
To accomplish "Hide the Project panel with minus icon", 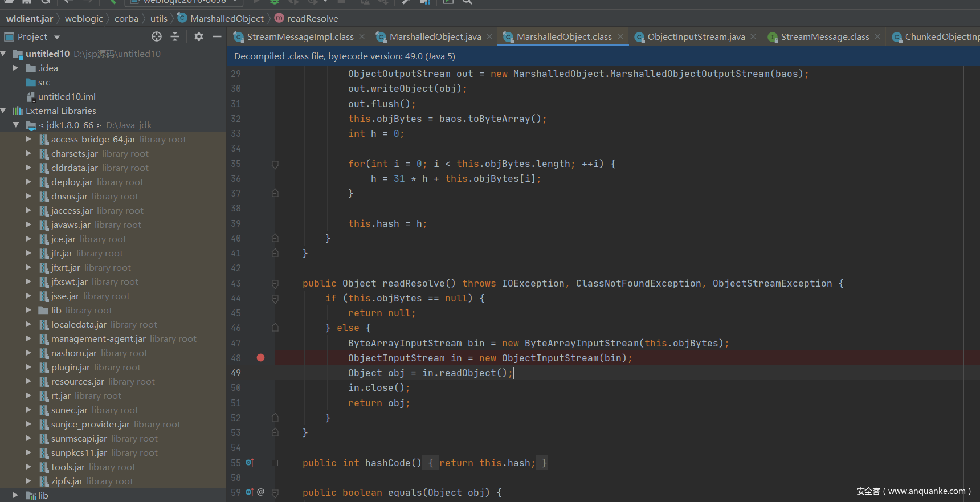I will pyautogui.click(x=217, y=36).
